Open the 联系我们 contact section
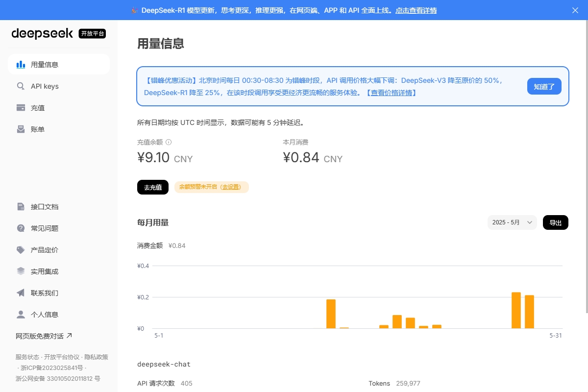 21,293
